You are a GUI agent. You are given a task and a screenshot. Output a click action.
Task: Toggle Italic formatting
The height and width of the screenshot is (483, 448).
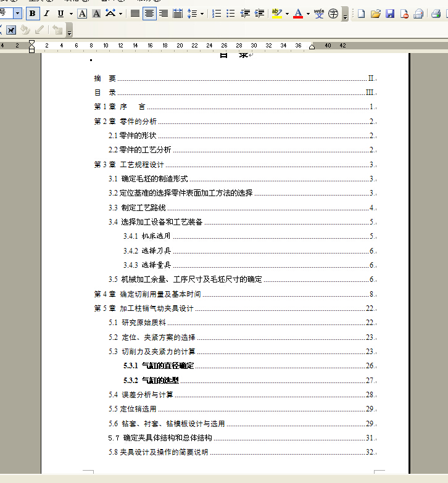tap(46, 14)
